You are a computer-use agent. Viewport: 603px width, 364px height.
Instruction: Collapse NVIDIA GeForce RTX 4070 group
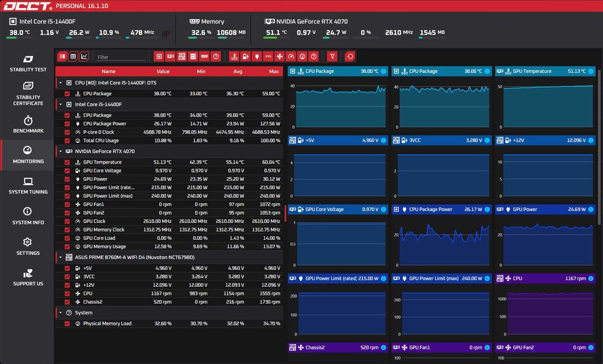[60, 151]
